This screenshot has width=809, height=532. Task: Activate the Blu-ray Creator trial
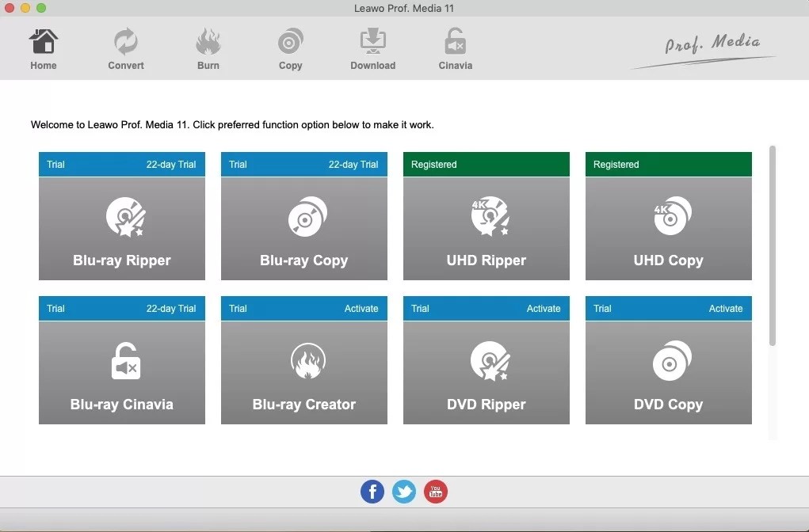pos(361,309)
